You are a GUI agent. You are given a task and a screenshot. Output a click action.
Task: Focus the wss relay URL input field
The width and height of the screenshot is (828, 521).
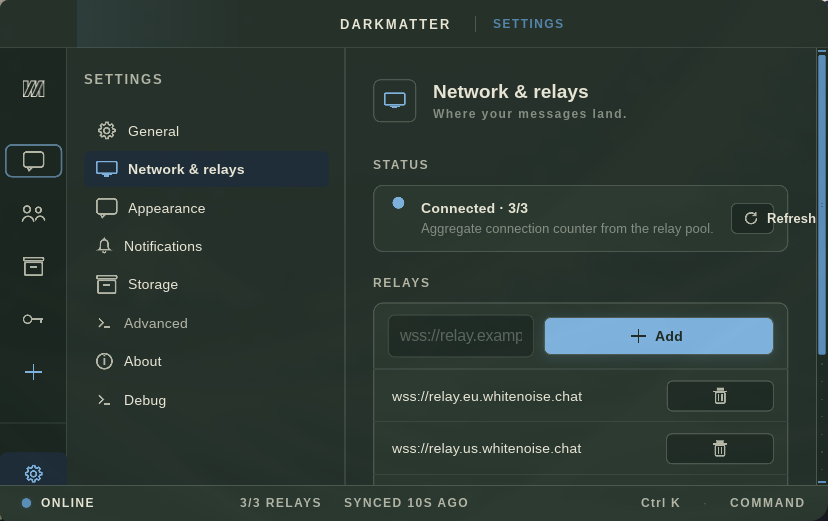[x=460, y=336]
